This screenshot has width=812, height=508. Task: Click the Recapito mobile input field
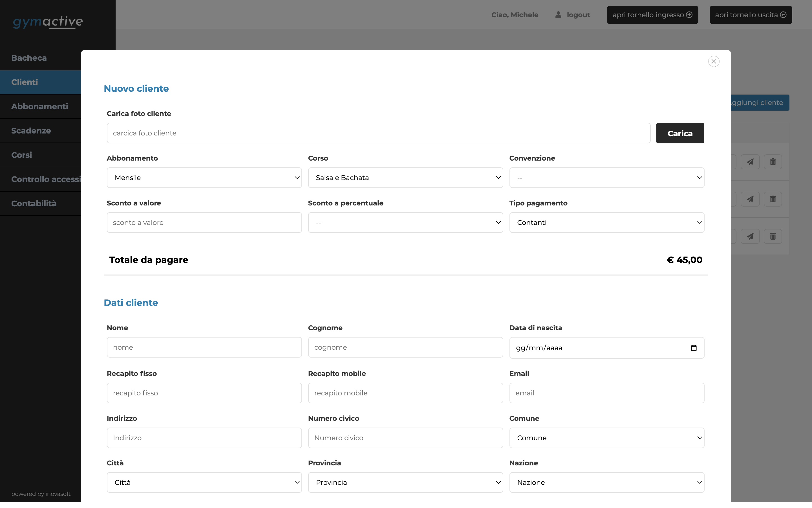(405, 393)
